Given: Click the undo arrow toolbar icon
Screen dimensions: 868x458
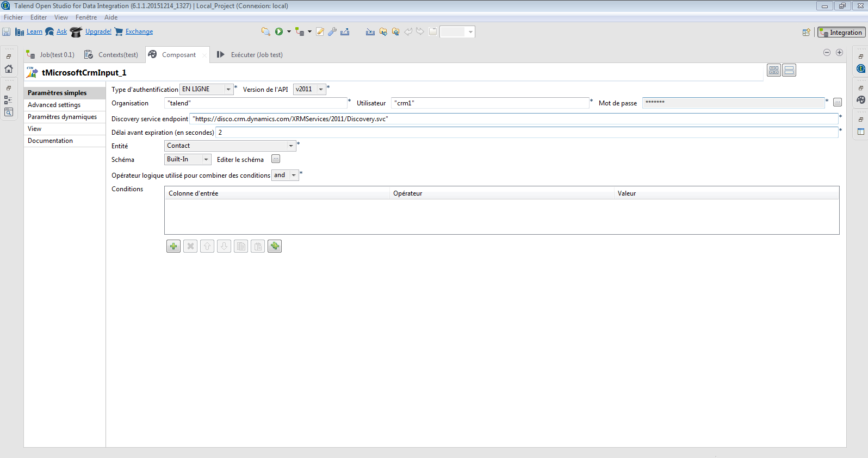Looking at the screenshot, I should (408, 32).
